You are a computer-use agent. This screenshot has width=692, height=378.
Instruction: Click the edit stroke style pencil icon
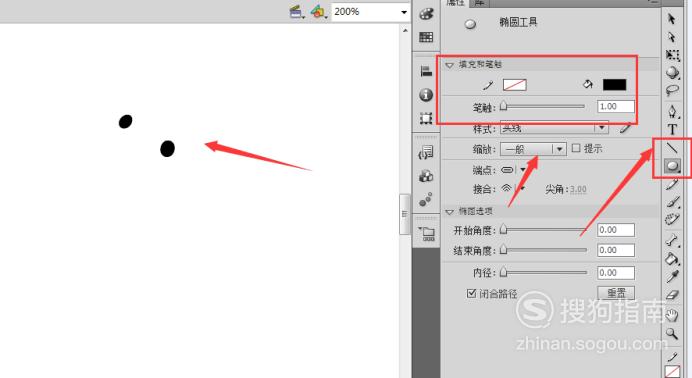click(x=625, y=129)
